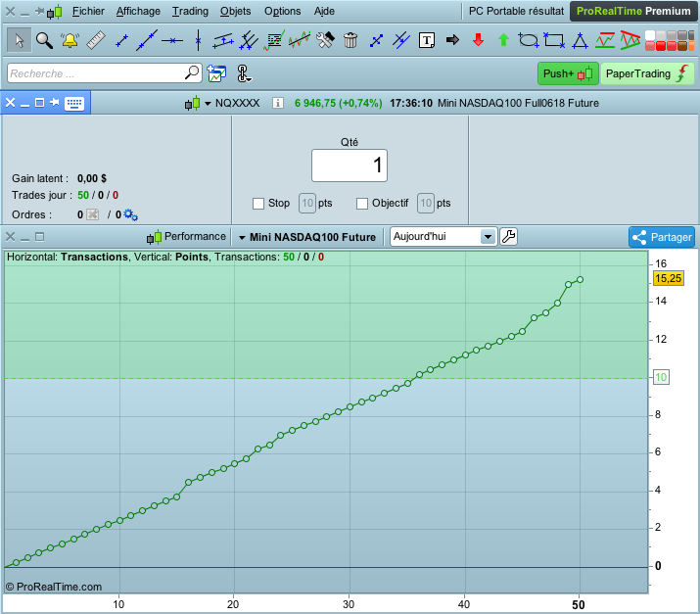Click the trash can delete icon
This screenshot has width=700, height=614.
click(350, 40)
